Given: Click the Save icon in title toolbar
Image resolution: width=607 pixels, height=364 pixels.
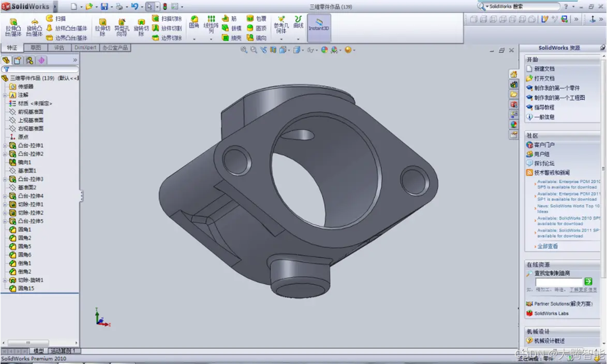Looking at the screenshot, I should [105, 7].
